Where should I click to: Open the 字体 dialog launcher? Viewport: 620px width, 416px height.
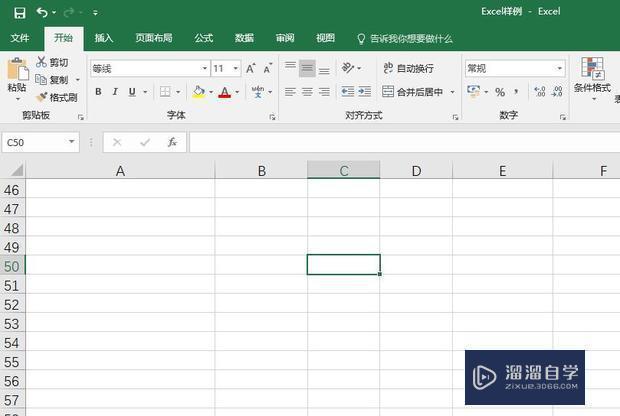pyautogui.click(x=272, y=117)
